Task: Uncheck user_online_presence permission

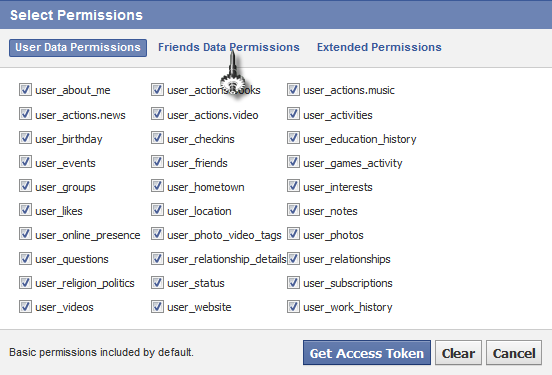Action: click(x=25, y=234)
